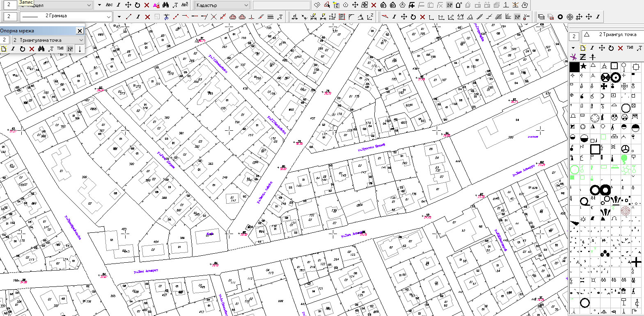Expand small arrow next to Парцел dropdown

tap(100, 5)
